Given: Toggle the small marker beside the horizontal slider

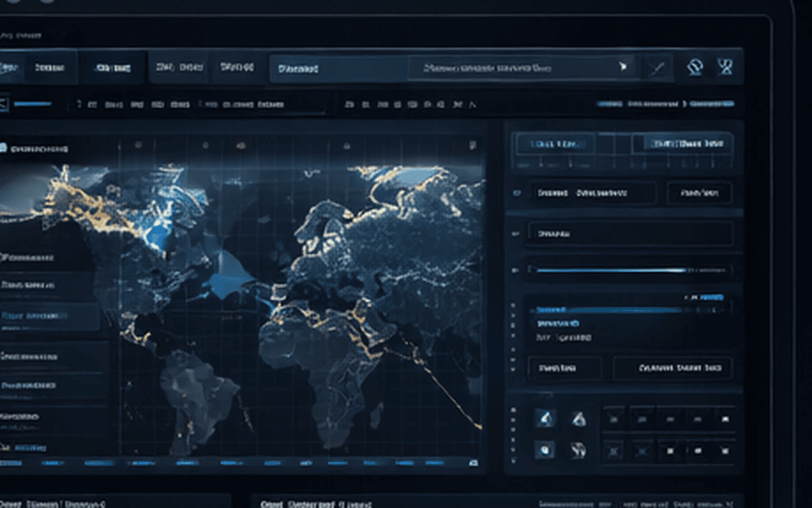Looking at the screenshot, I should tap(516, 270).
